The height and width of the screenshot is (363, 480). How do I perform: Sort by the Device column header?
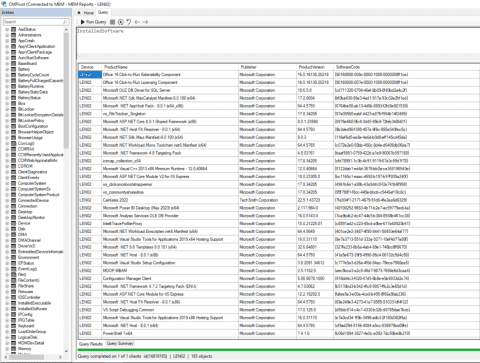[90, 67]
